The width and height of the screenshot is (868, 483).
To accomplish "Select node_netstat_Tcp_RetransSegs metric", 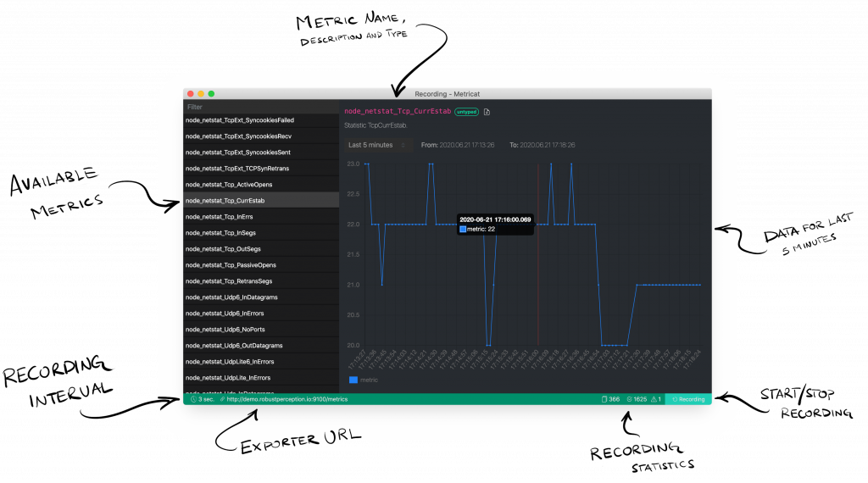I will tap(261, 280).
